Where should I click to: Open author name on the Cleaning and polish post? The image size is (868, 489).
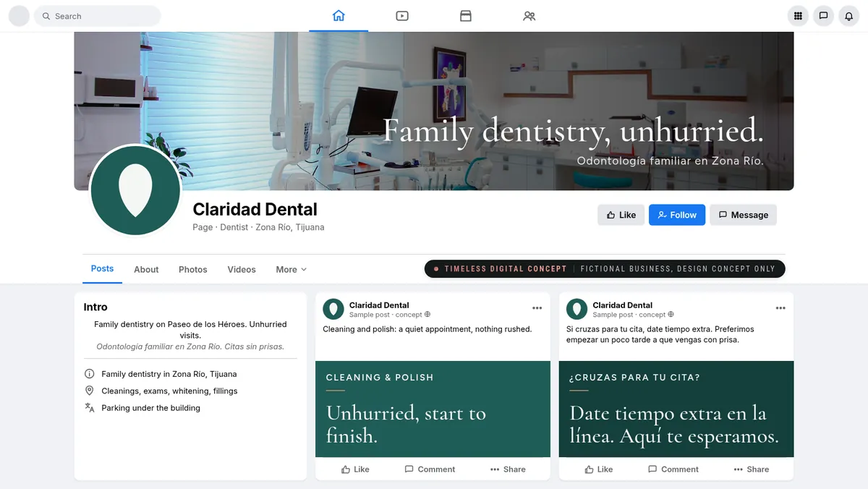pyautogui.click(x=379, y=305)
